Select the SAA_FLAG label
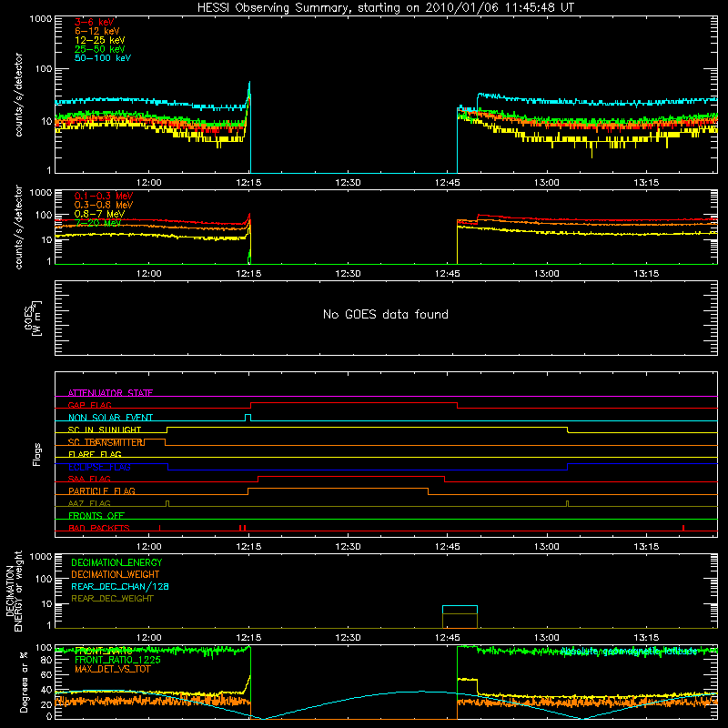The height and width of the screenshot is (728, 728). (89, 479)
